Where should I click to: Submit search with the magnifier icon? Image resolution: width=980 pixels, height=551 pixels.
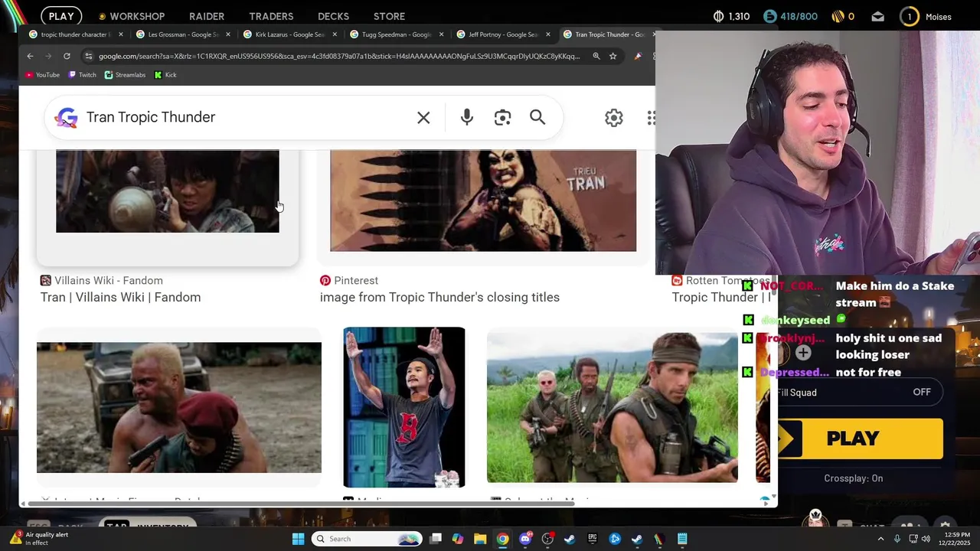click(537, 117)
